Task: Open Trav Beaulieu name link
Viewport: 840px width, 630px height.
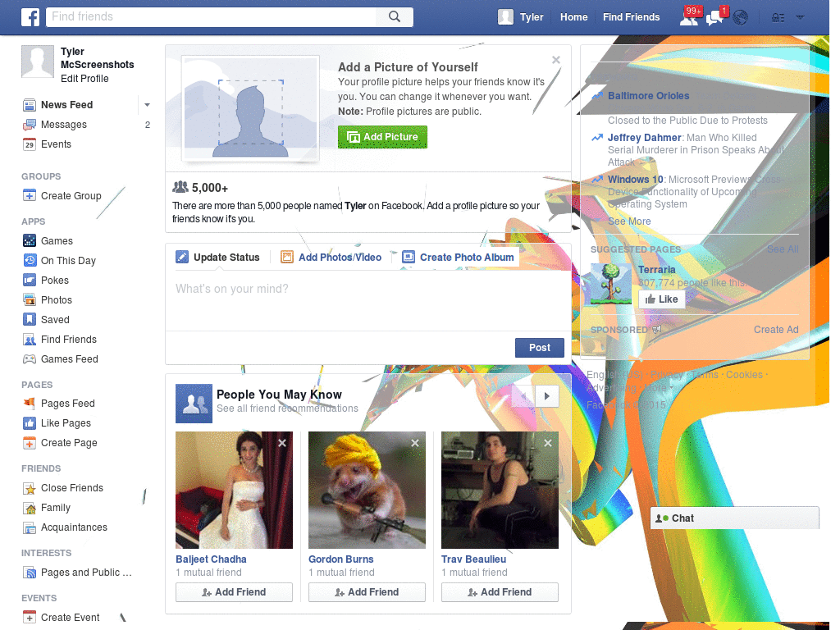Action: click(473, 559)
